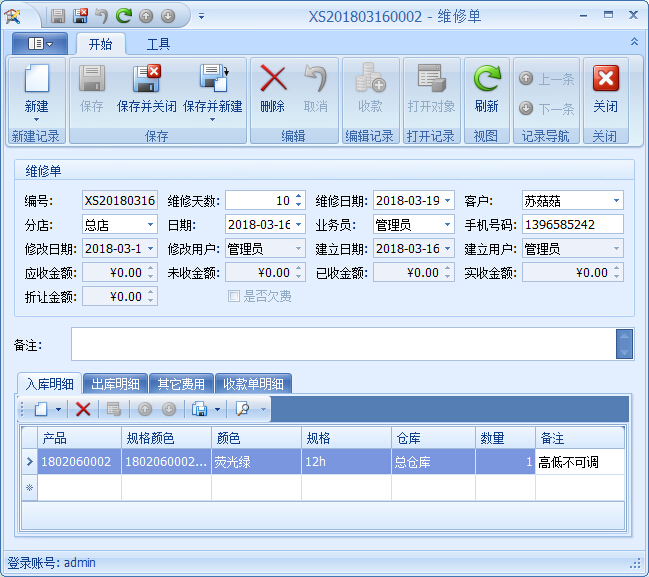Image resolution: width=649 pixels, height=577 pixels.
Task: Select the 收款单明细 tab
Action: 252,383
